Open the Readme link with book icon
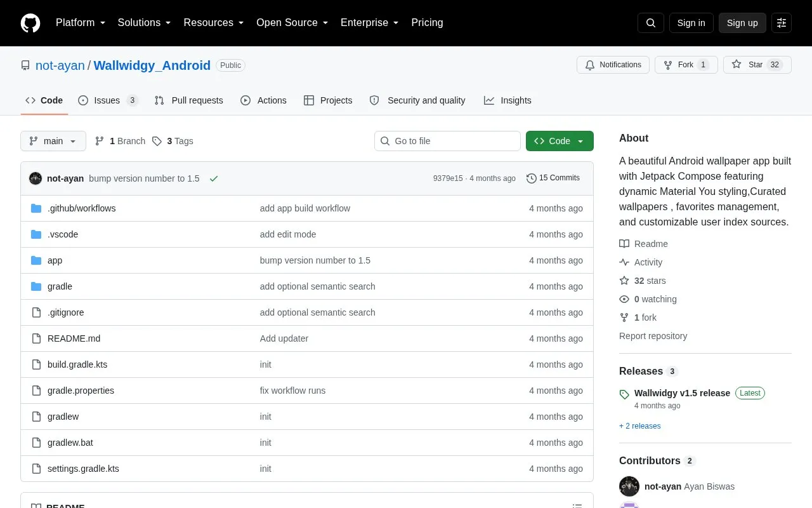Viewport: 812px width, 508px height. coord(643,244)
